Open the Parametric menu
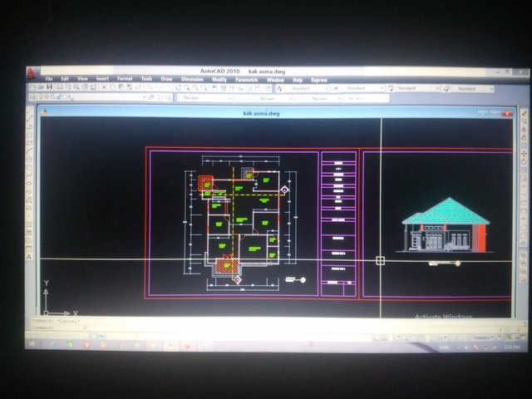The width and height of the screenshot is (532, 399). click(x=247, y=80)
